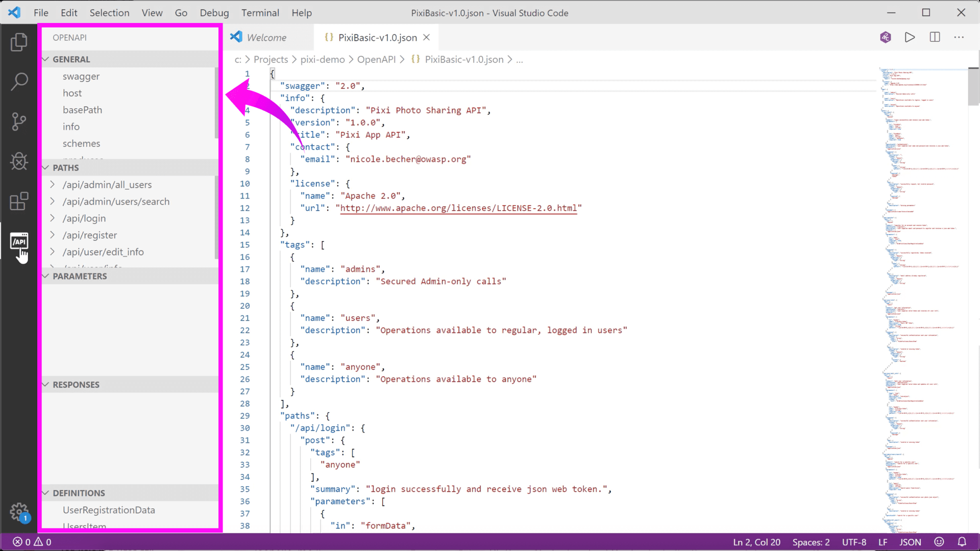Open the Extensions view

[x=19, y=201]
